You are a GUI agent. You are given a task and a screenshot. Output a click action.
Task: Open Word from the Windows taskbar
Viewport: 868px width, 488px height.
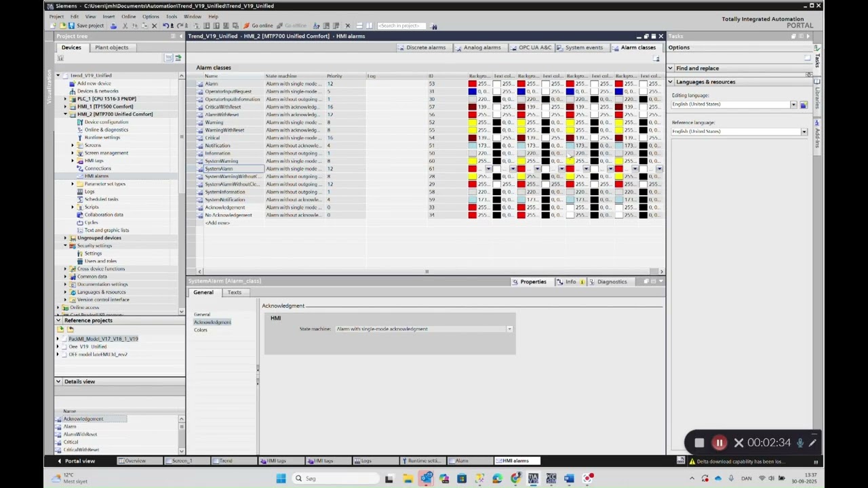coord(569,479)
